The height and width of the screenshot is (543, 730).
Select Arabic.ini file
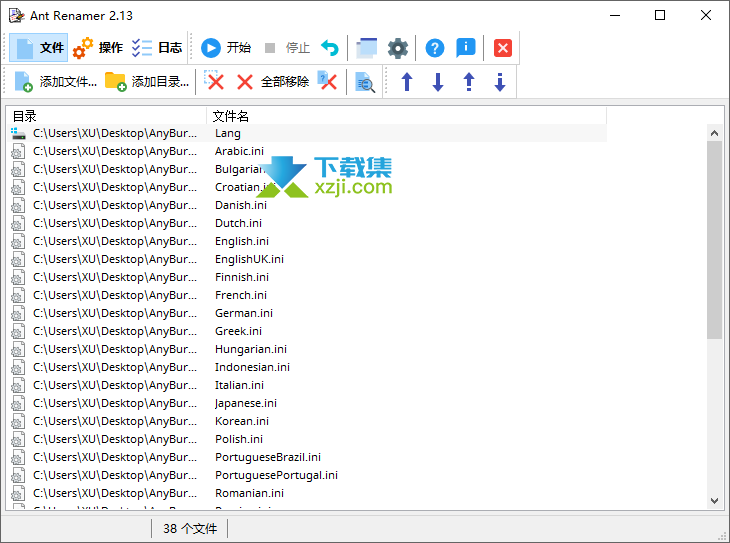tap(239, 151)
